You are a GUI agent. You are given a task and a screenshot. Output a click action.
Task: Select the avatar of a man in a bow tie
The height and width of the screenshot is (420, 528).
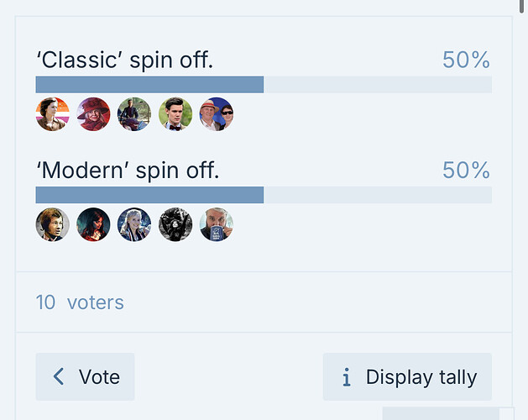[x=175, y=114]
